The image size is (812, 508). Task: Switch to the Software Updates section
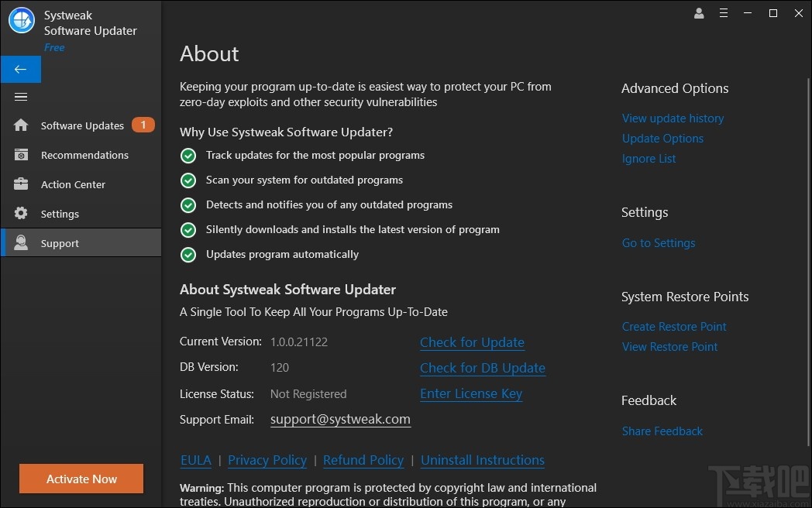81,125
